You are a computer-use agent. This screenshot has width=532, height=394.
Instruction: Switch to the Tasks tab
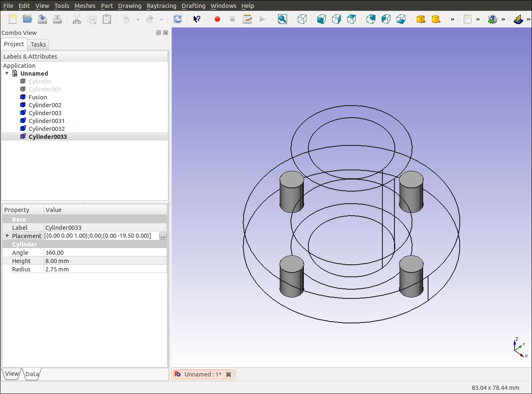coord(38,44)
